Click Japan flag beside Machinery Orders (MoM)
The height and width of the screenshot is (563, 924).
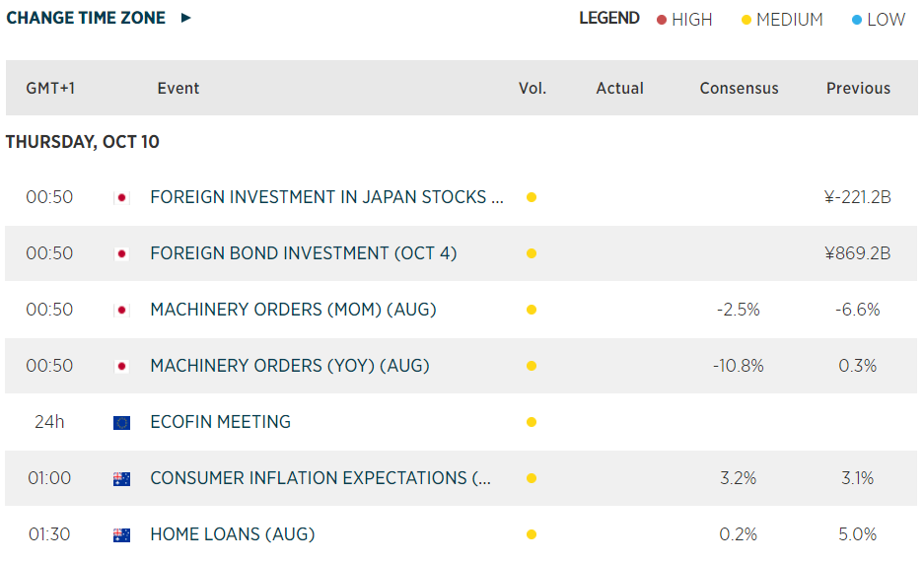(x=121, y=310)
